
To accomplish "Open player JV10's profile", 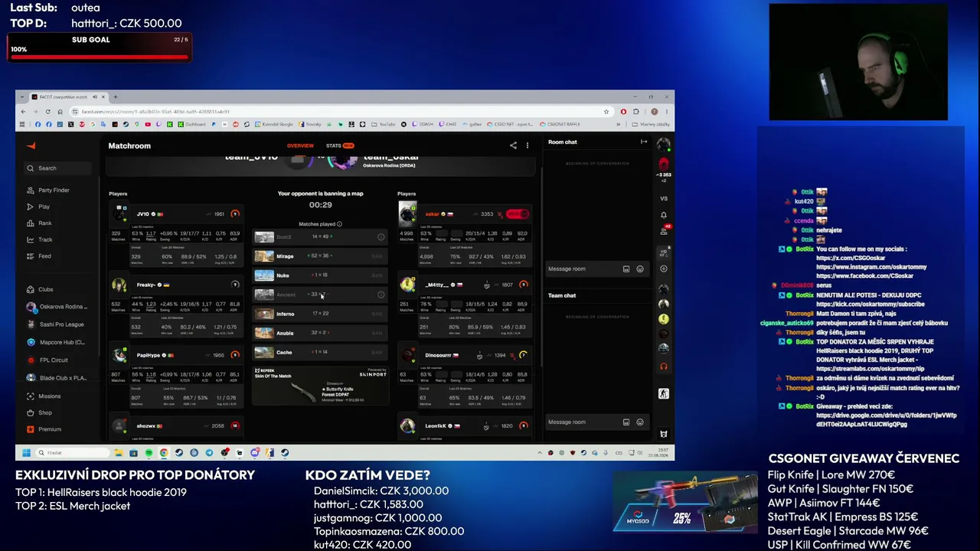I will coord(143,214).
